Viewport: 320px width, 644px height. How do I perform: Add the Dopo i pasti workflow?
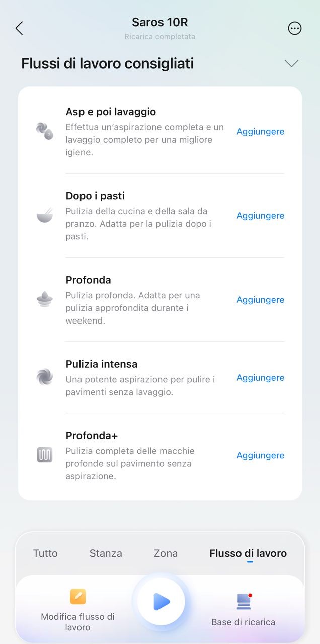pos(261,216)
